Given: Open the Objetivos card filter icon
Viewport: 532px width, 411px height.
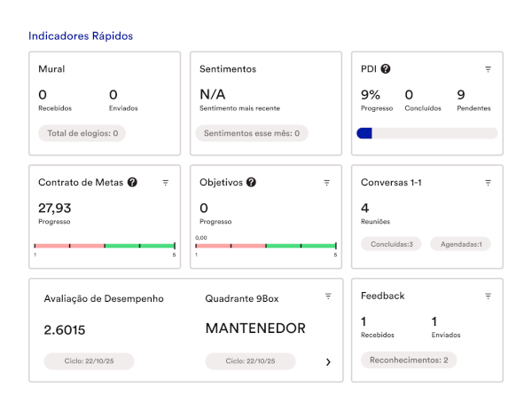Looking at the screenshot, I should coord(326,183).
